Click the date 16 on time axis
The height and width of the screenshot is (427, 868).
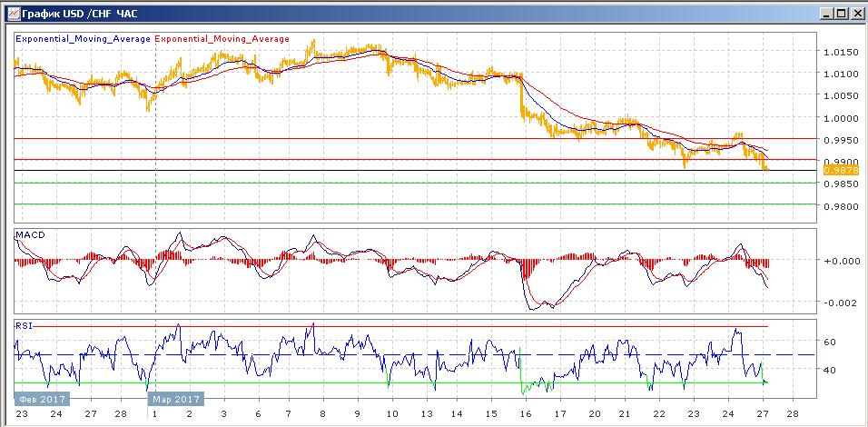527,413
